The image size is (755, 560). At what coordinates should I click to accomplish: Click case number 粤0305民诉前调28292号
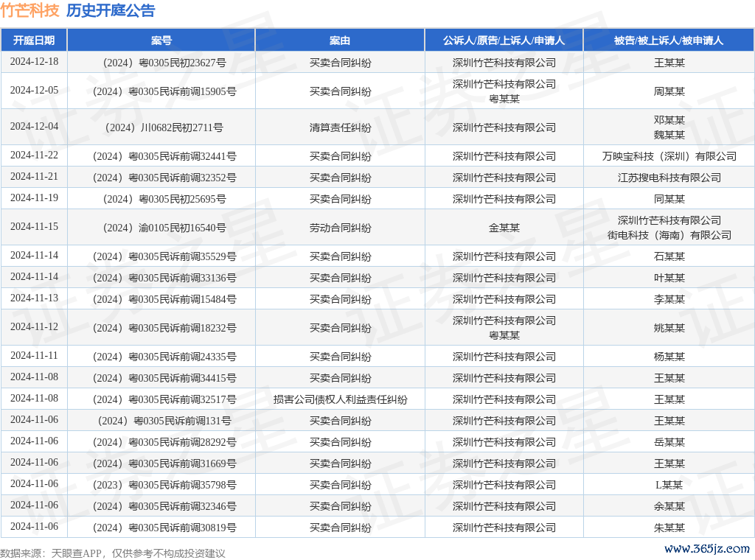(x=164, y=443)
